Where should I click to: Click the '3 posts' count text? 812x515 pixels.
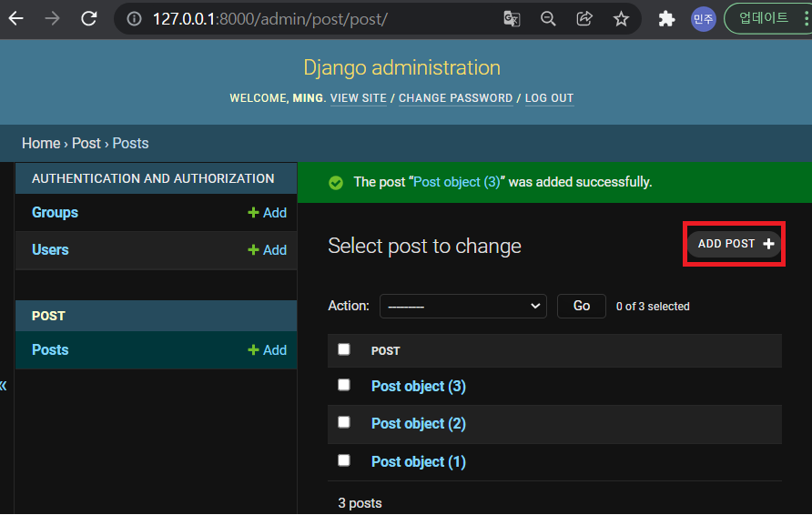360,503
